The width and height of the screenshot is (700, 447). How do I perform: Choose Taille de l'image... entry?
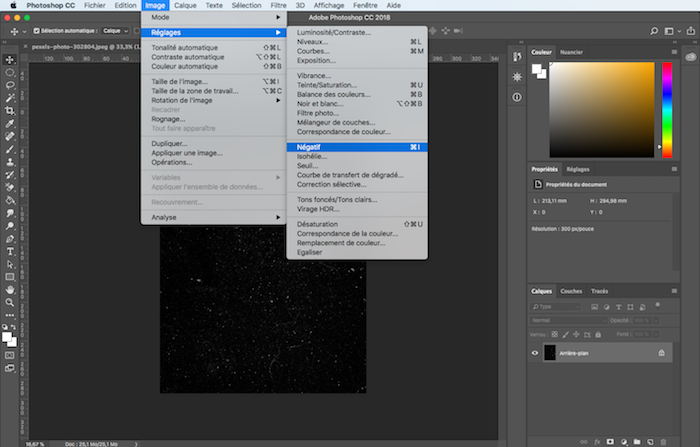213,81
